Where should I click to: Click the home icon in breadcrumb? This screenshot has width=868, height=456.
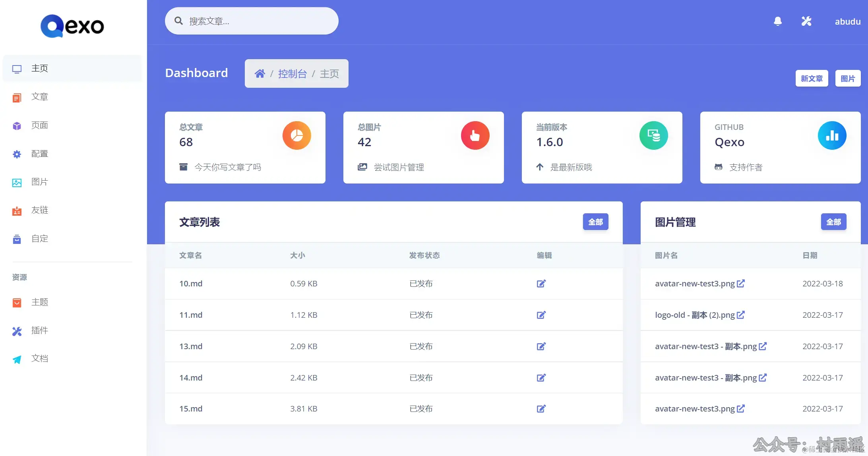[260, 73]
